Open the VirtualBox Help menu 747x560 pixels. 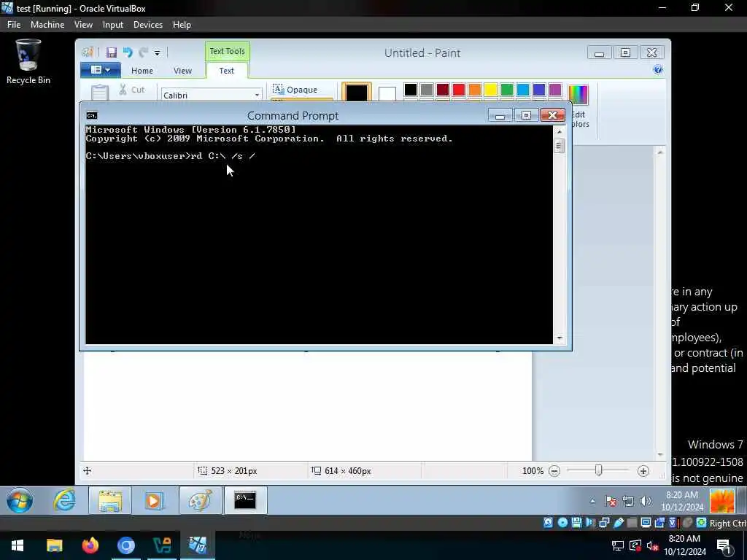[182, 25]
